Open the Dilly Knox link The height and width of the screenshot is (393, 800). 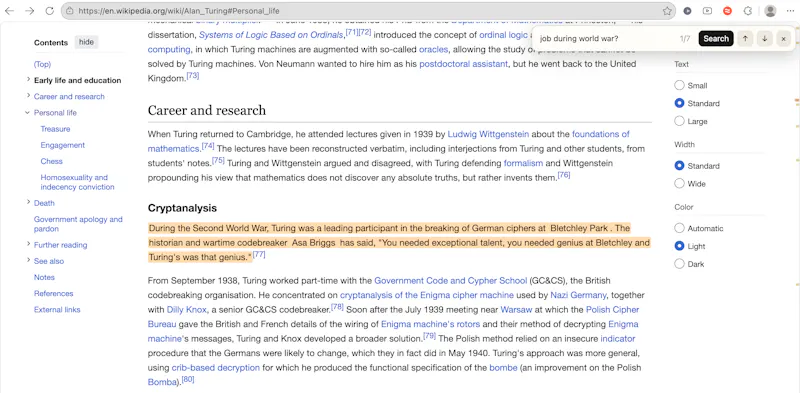[x=187, y=310]
